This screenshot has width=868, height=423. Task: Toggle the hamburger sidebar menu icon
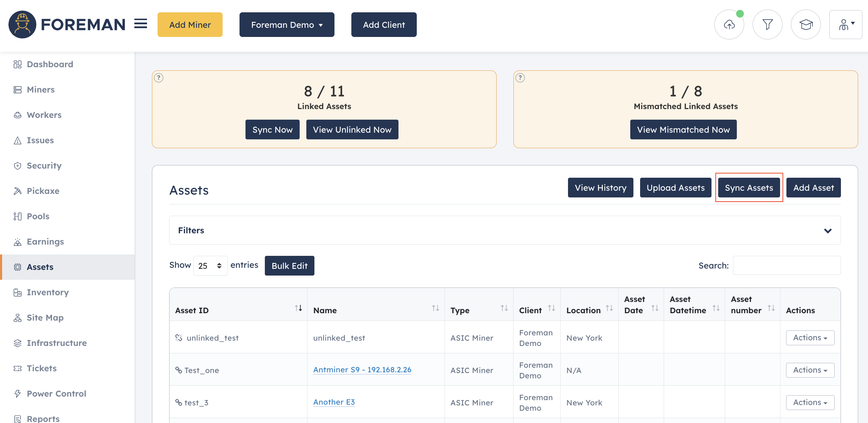(141, 24)
